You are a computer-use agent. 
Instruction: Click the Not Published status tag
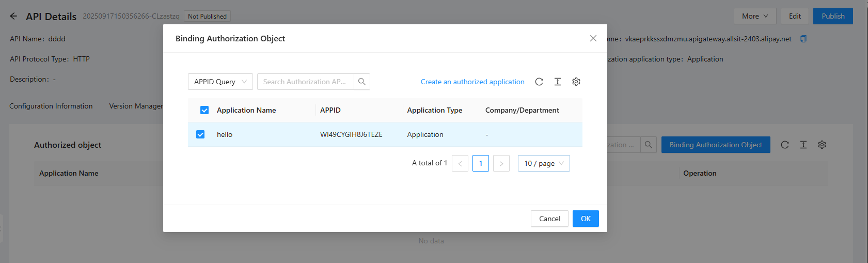pyautogui.click(x=207, y=17)
